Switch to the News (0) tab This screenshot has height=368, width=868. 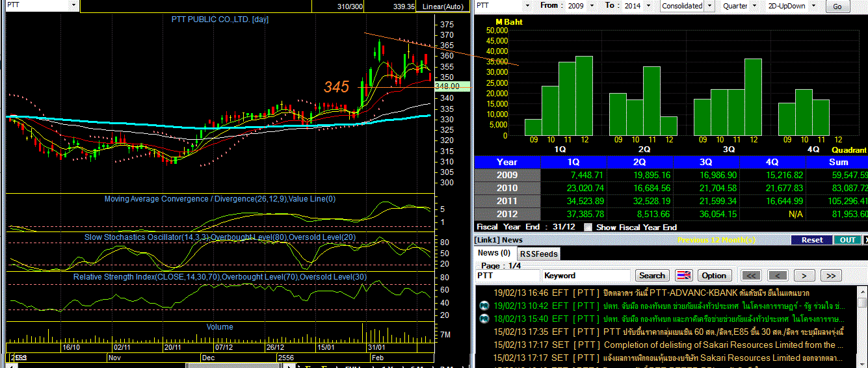coord(494,253)
